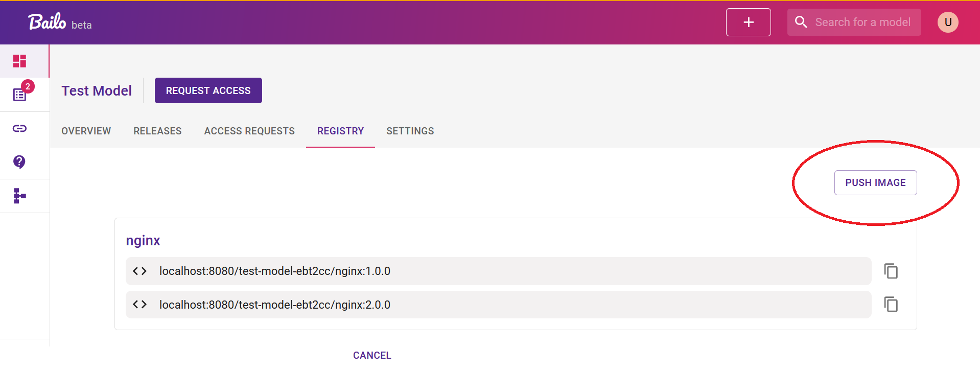Open the Access Requests tab
The image size is (980, 371).
point(249,131)
